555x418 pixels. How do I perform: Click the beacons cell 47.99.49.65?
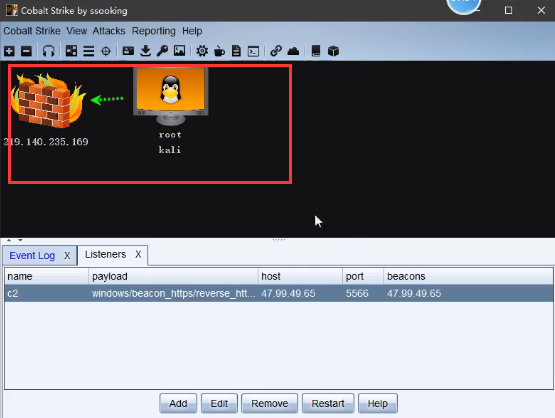tap(468, 293)
